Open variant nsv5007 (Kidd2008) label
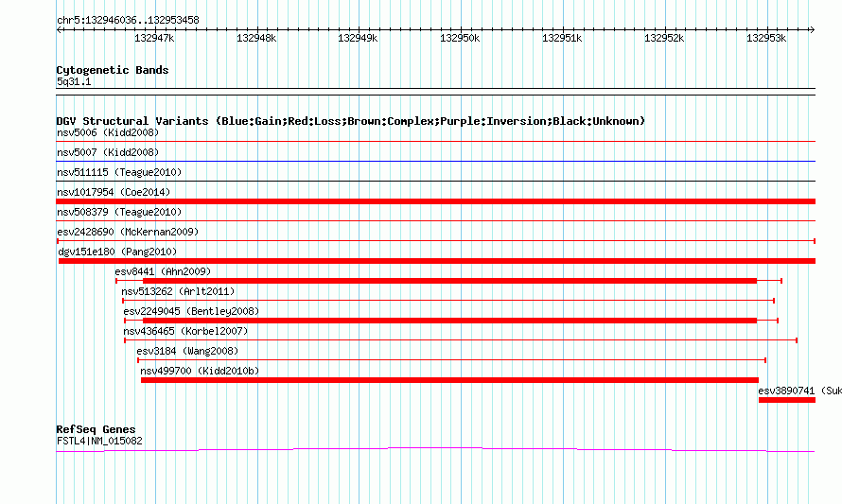The width and height of the screenshot is (842, 504). tap(108, 152)
